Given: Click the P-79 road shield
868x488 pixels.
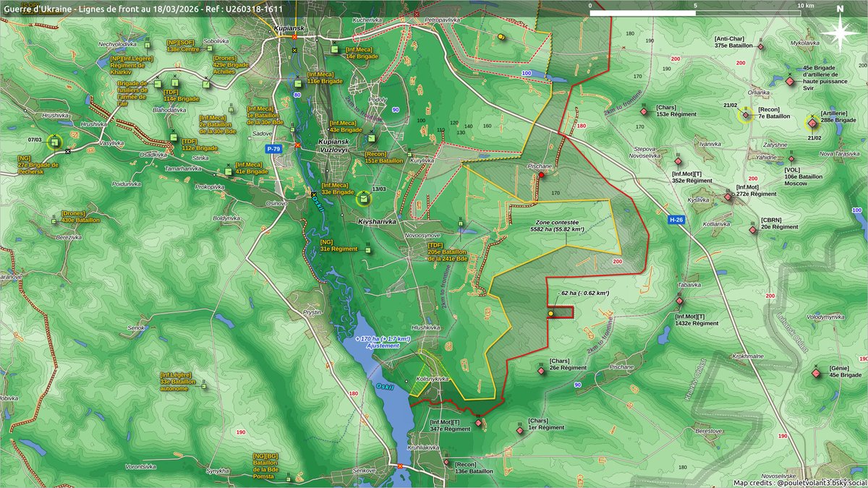Looking at the screenshot, I should tap(273, 148).
